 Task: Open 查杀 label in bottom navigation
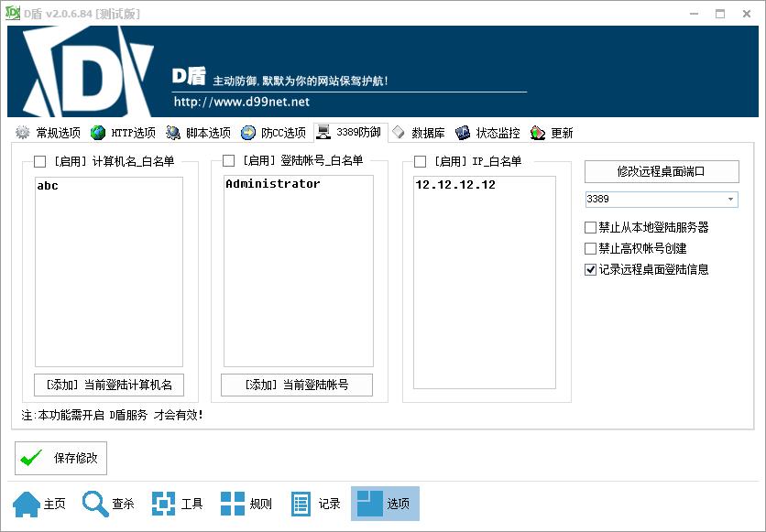(x=123, y=504)
